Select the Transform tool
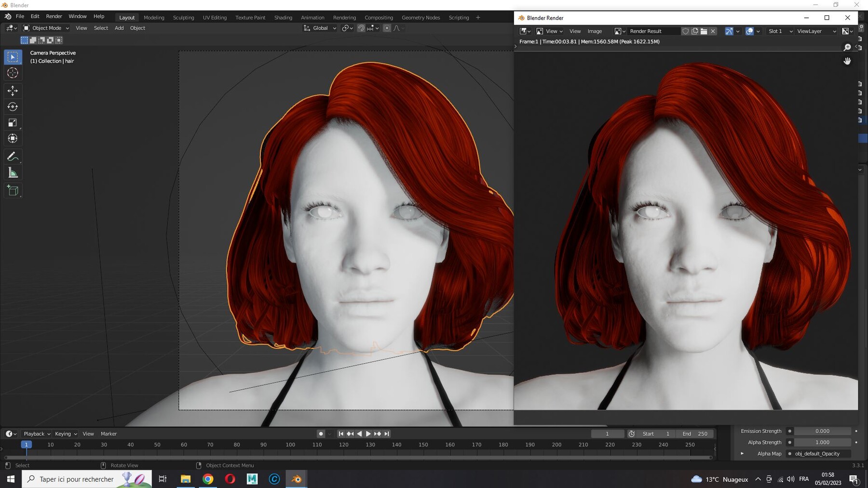868x488 pixels. pyautogui.click(x=13, y=139)
